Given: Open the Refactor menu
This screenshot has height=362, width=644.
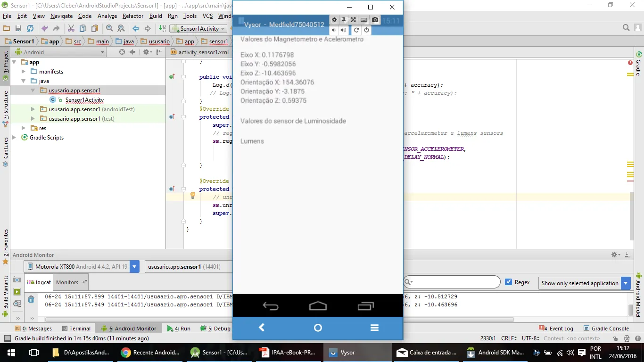Looking at the screenshot, I should (x=132, y=16).
